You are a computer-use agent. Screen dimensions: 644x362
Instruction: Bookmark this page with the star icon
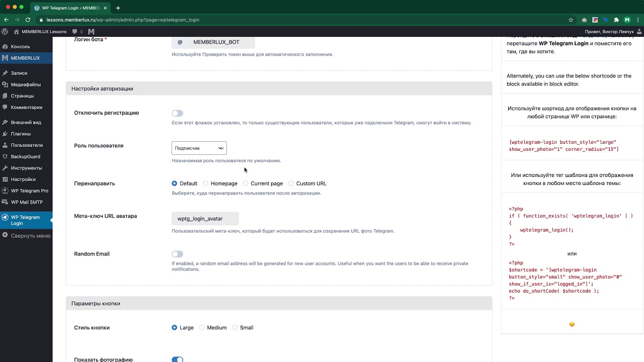point(571,20)
